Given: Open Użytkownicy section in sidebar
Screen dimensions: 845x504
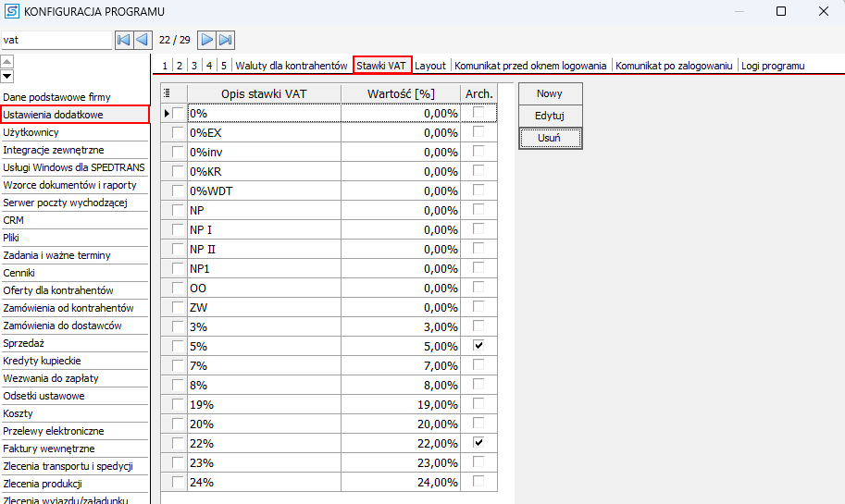Looking at the screenshot, I should point(74,132).
